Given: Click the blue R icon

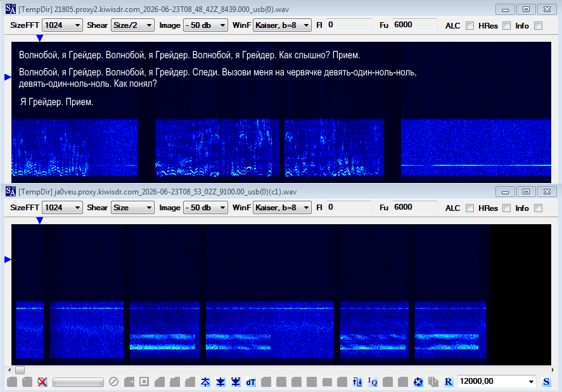Looking at the screenshot, I should [449, 382].
